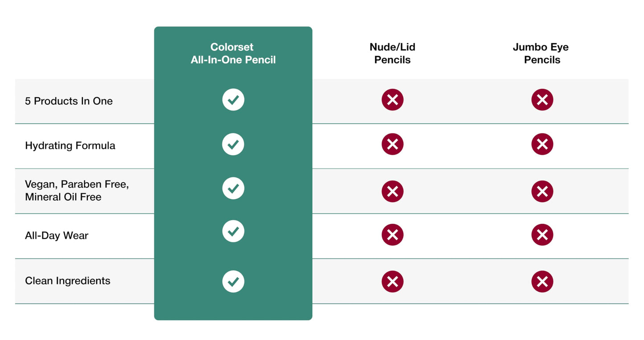Screen dimensions: 644x340
Task: Click the Hydrating Formula row label
Action: (x=70, y=146)
